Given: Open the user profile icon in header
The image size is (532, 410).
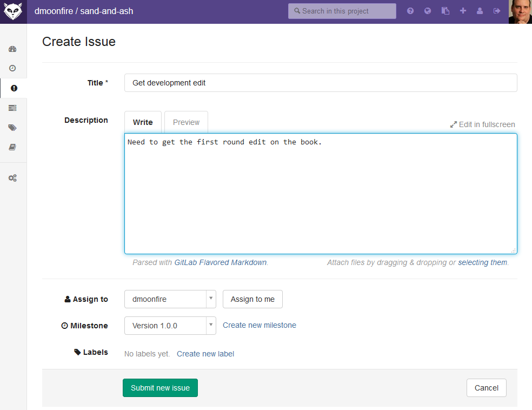Looking at the screenshot, I should (480, 11).
